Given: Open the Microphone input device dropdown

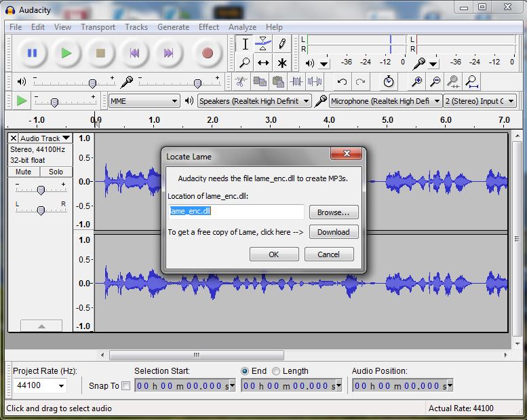Looking at the screenshot, I should (385, 101).
